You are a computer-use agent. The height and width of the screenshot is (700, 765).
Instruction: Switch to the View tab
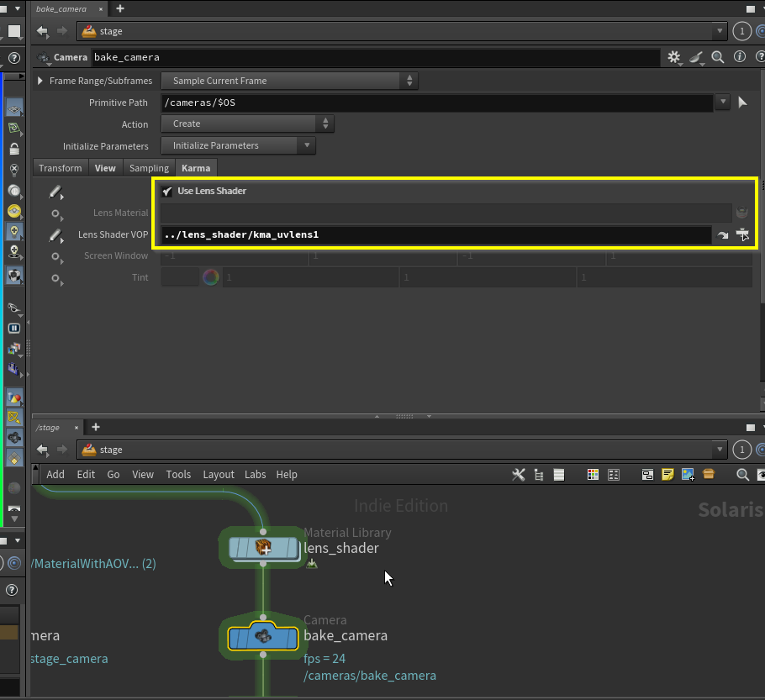105,168
